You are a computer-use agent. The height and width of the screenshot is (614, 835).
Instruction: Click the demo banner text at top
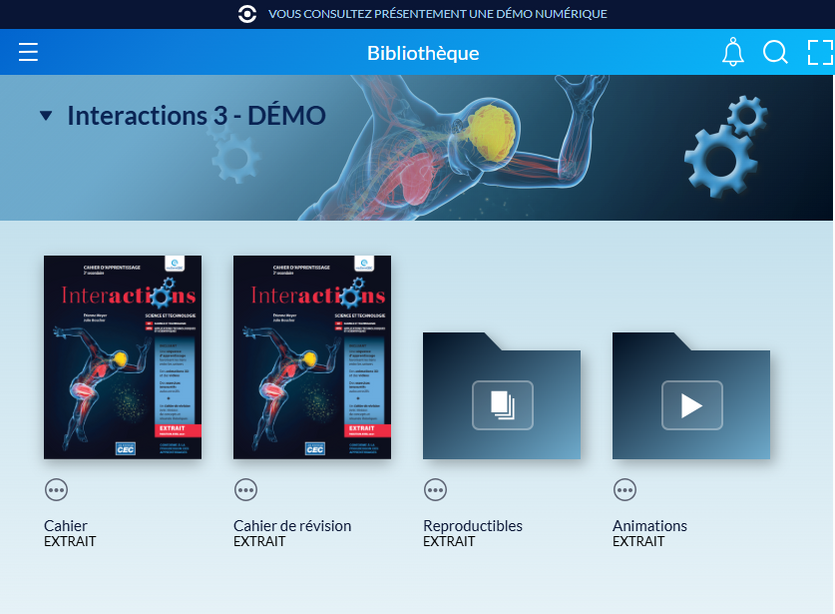pos(438,14)
